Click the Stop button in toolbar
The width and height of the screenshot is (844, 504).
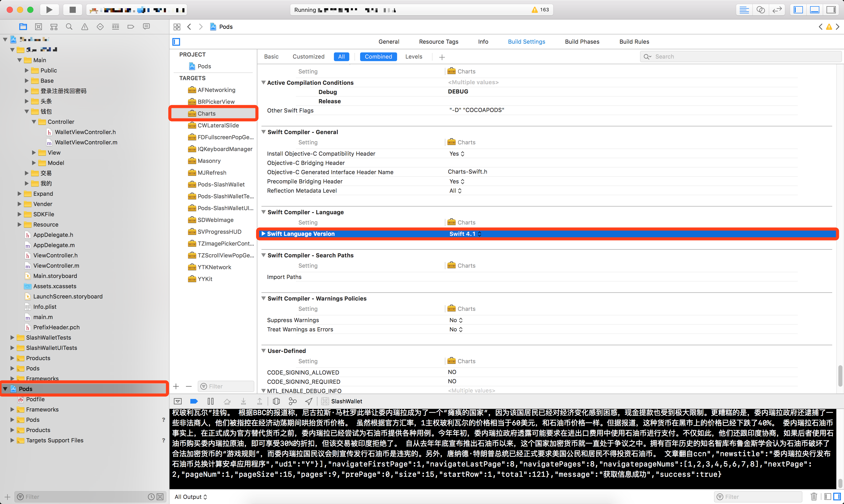tap(72, 10)
